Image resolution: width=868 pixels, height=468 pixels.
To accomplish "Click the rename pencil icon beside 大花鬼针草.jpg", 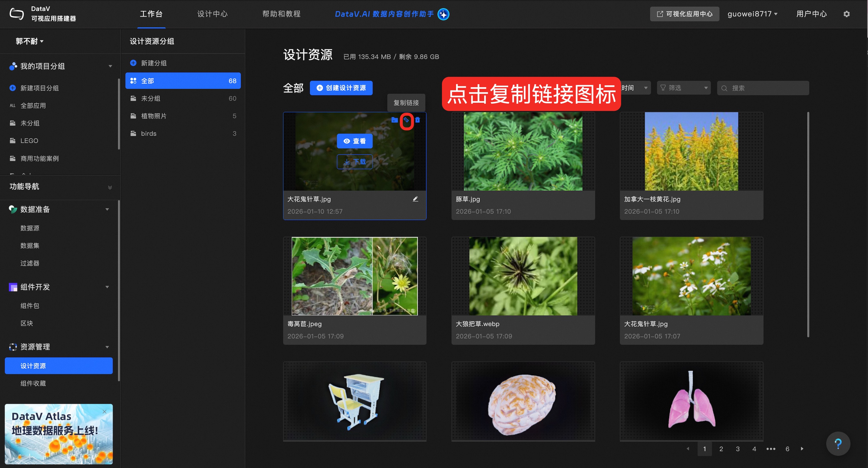I will 415,199.
